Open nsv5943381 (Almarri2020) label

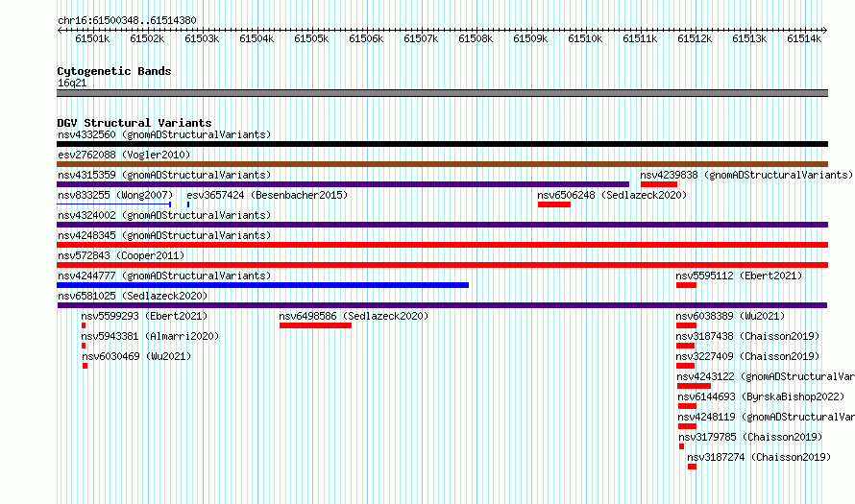[150, 336]
